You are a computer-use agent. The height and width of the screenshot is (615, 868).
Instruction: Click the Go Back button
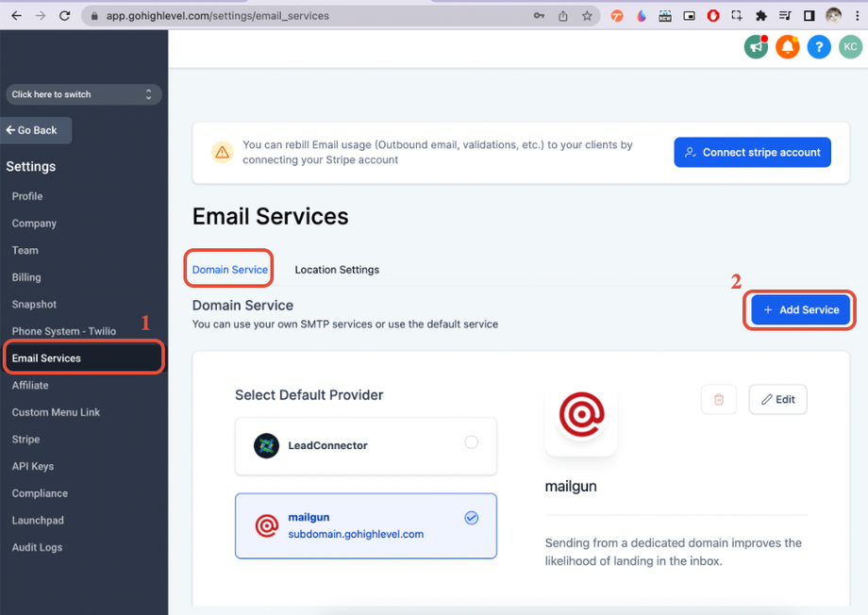click(38, 130)
